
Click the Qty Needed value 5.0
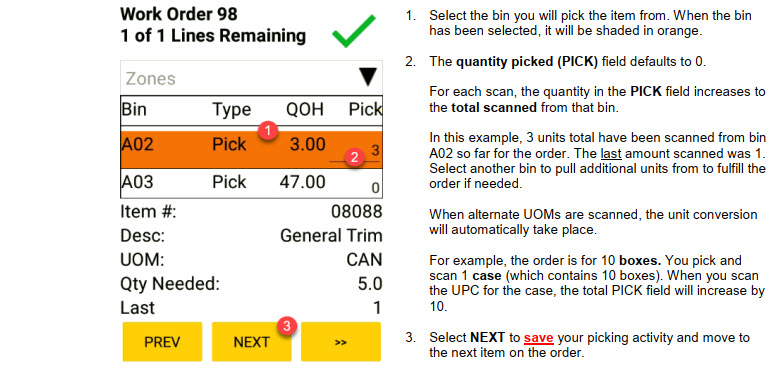click(x=370, y=284)
